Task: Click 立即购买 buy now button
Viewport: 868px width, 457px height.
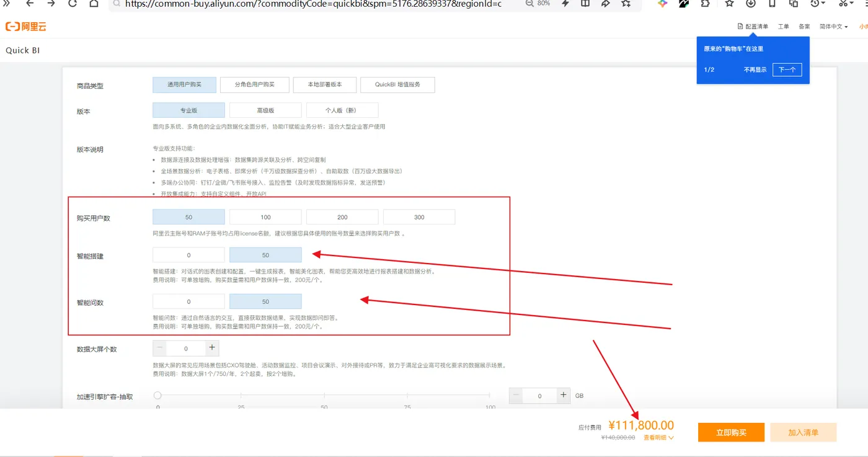Action: pyautogui.click(x=731, y=432)
